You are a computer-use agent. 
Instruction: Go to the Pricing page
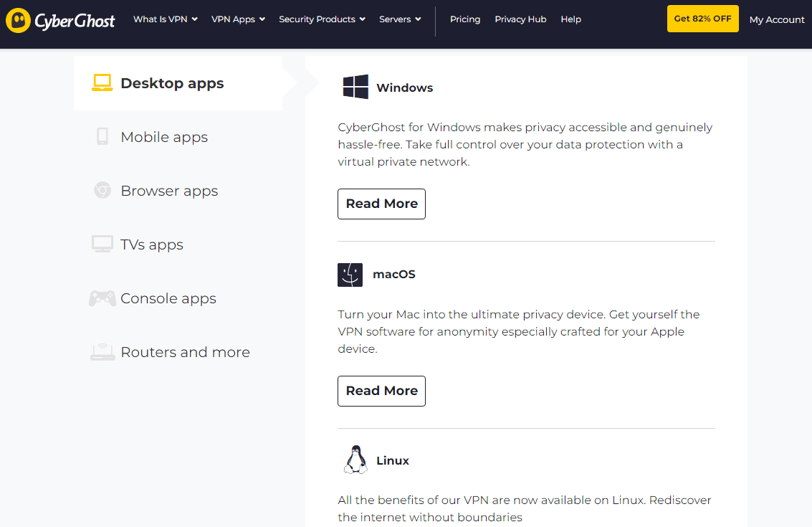click(465, 19)
